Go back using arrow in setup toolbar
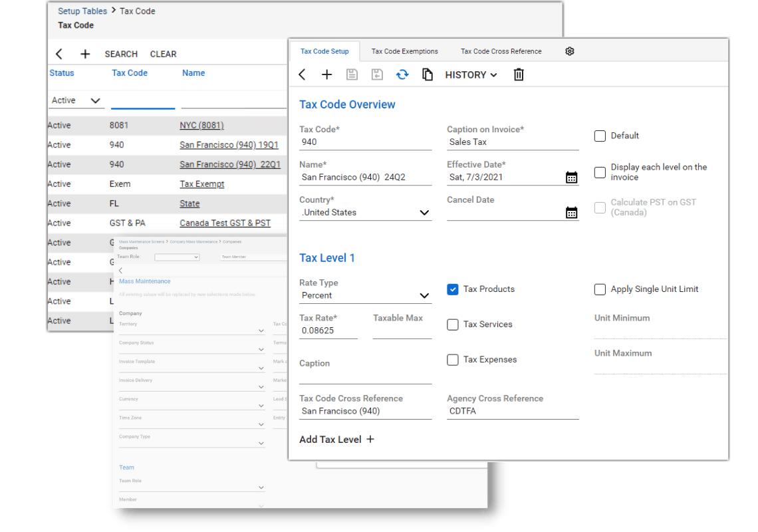Viewport: 758px width, 532px height. point(302,74)
